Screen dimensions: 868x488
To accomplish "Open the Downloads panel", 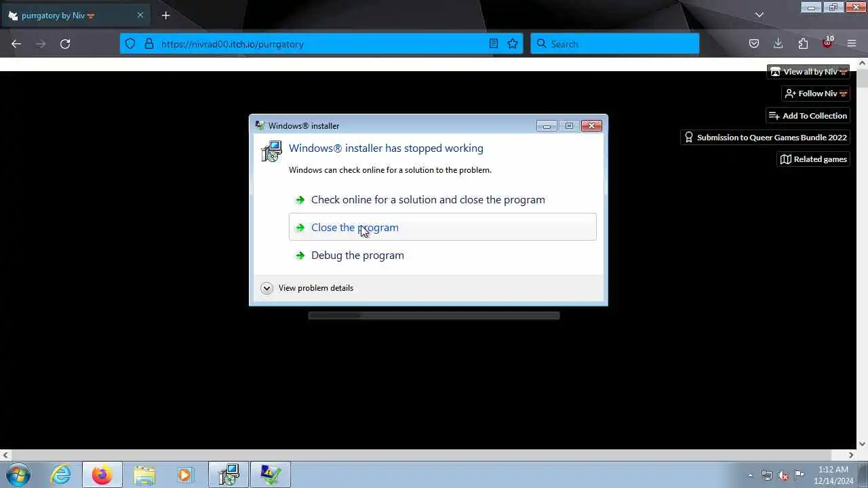I will [778, 44].
